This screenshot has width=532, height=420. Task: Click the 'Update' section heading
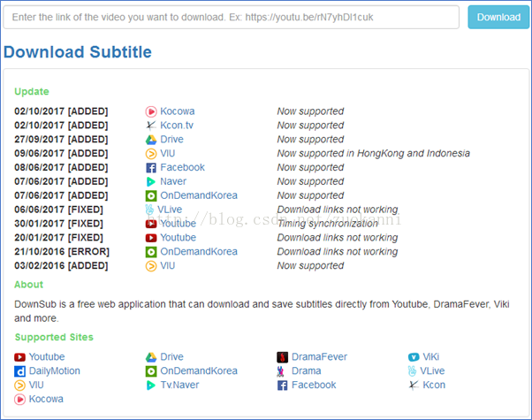(x=32, y=92)
